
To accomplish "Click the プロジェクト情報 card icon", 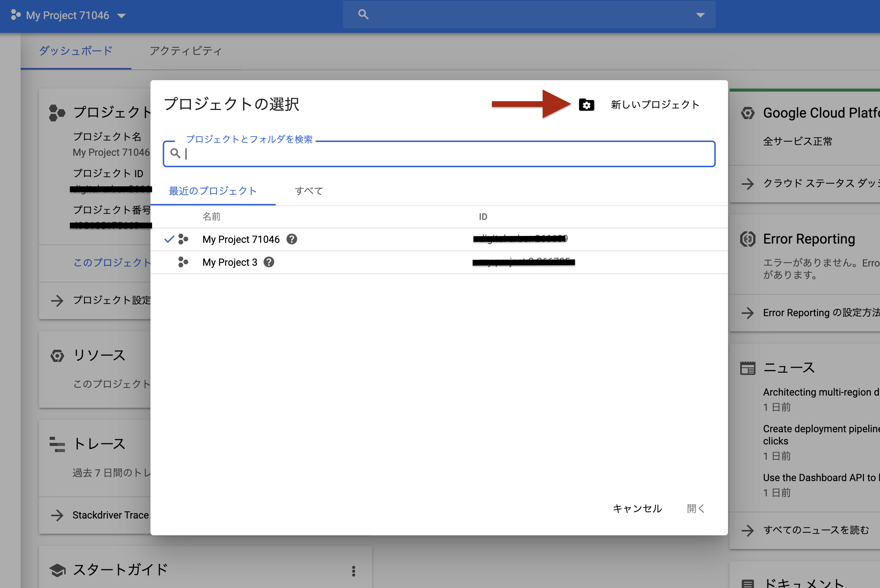I will pyautogui.click(x=57, y=113).
